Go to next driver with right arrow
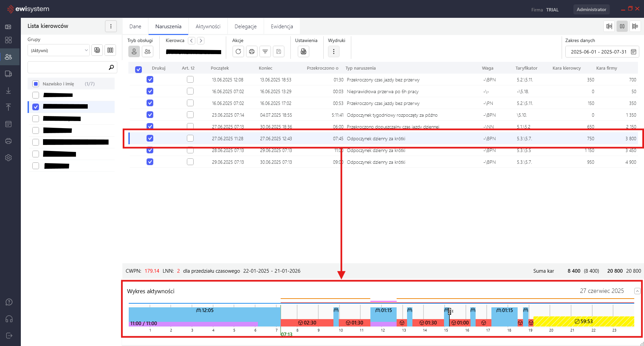The height and width of the screenshot is (346, 644). pos(201,41)
